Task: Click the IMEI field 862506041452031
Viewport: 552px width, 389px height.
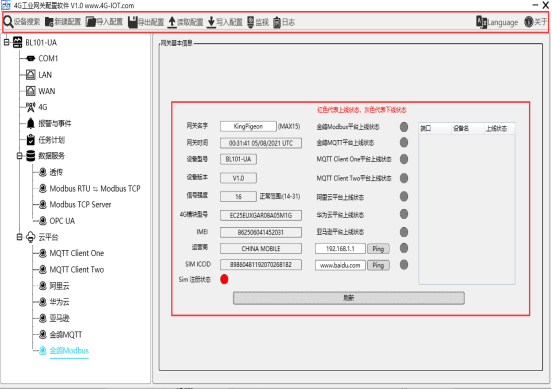Action: [x=261, y=232]
